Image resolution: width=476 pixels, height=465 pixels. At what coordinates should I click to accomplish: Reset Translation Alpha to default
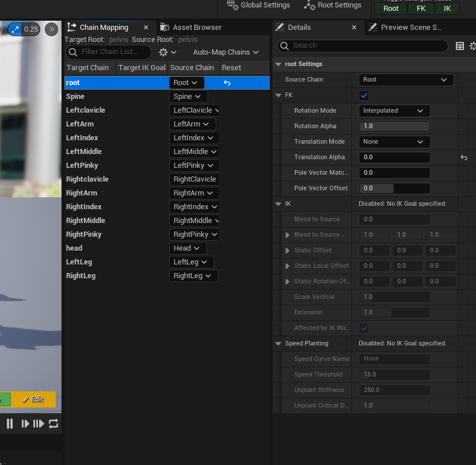click(464, 157)
